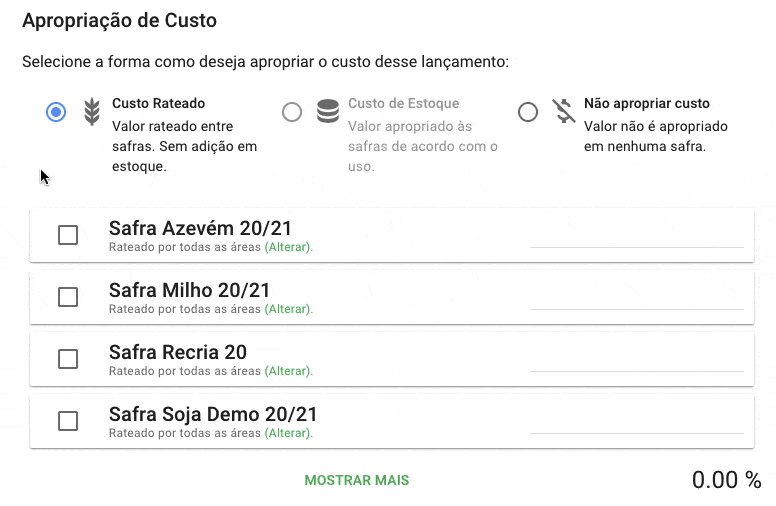Focus the Safra Milho 20/21 value field
The height and width of the screenshot is (506, 776).
click(x=636, y=297)
